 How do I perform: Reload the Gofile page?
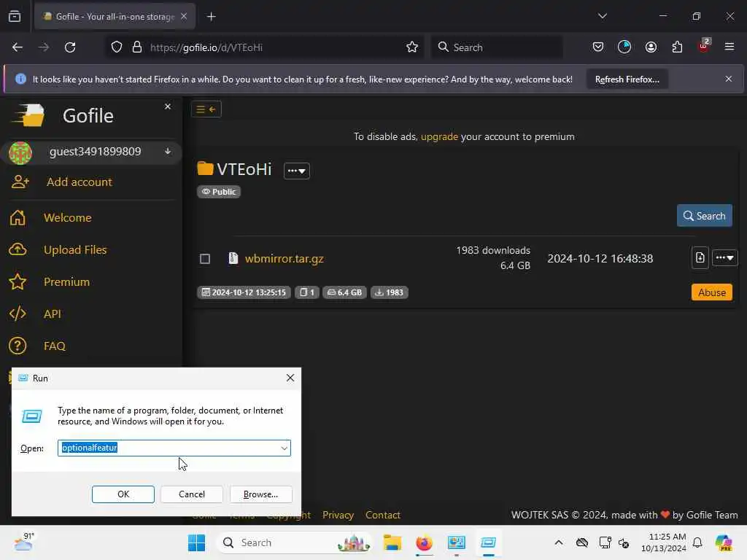pos(70,47)
